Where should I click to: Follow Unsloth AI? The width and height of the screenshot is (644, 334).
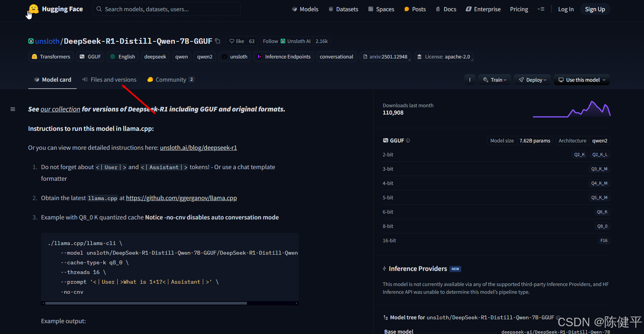pyautogui.click(x=286, y=41)
